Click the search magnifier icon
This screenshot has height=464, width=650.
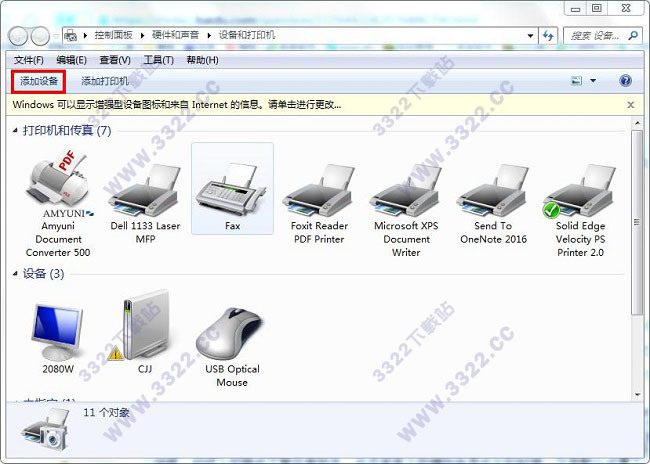click(x=633, y=36)
